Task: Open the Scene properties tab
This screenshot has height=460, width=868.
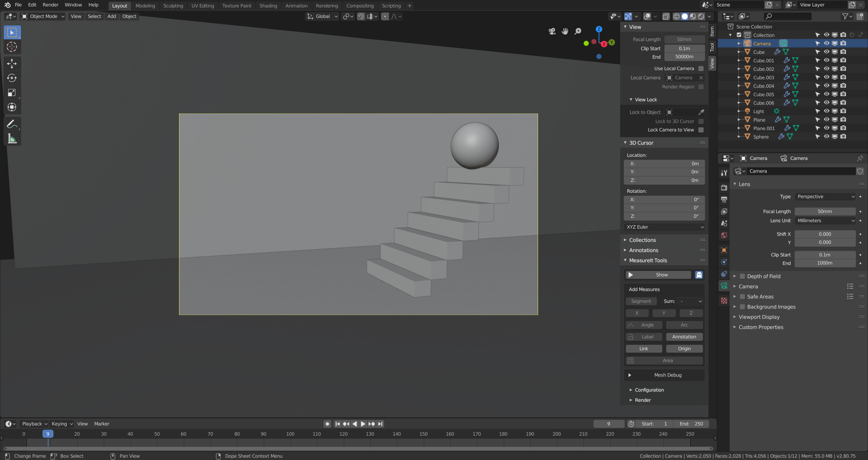Action: pos(724,223)
